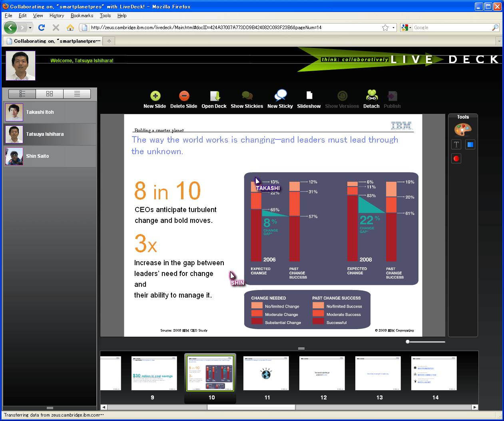Viewport: 504px width, 421px height.
Task: Open the Help menu
Action: (122, 16)
